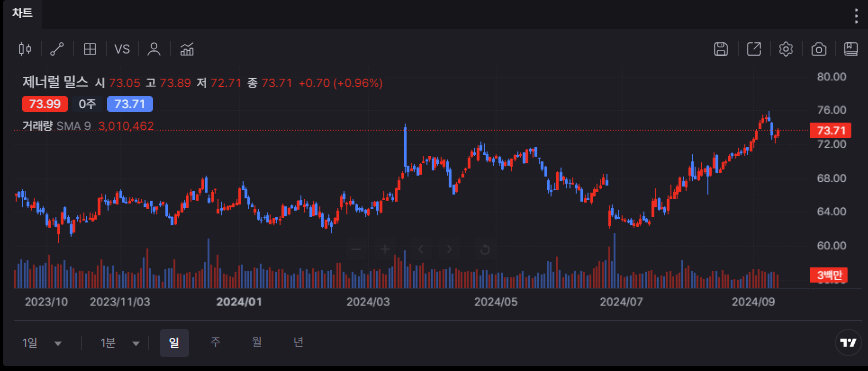This screenshot has width=868, height=371.
Task: Click the 2024/05 date axis label
Action: 496,302
